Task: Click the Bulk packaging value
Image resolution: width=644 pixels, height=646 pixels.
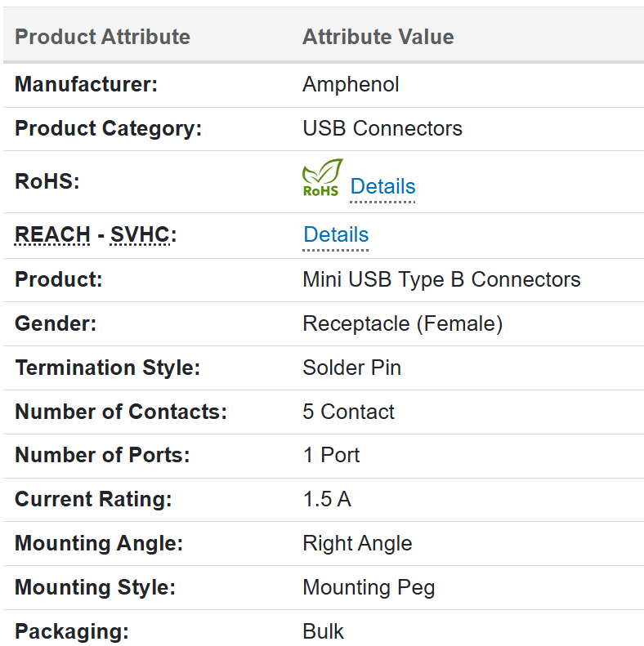Action: click(x=323, y=631)
